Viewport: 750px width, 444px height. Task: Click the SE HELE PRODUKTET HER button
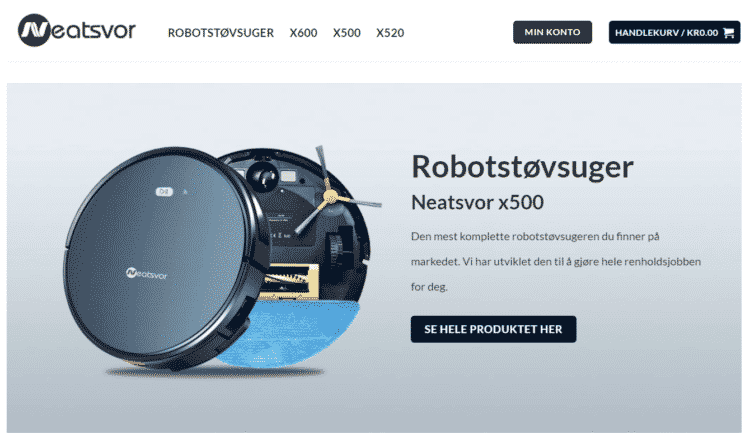point(493,329)
